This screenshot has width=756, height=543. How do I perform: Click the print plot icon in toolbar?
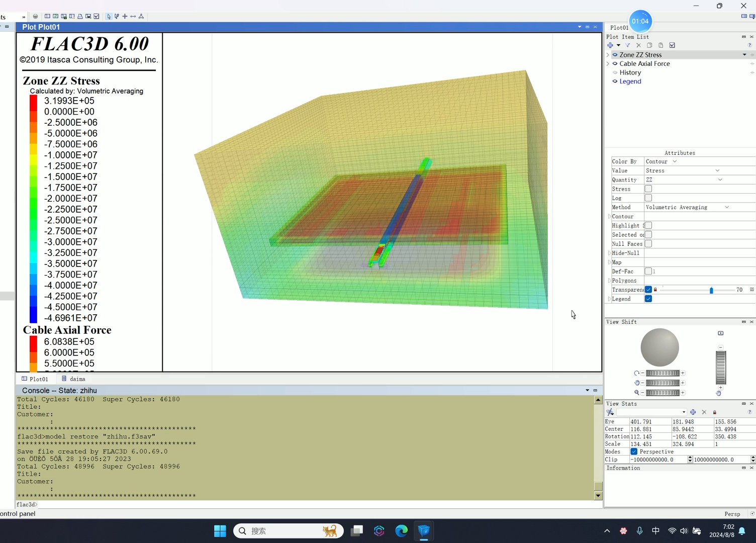point(80,17)
